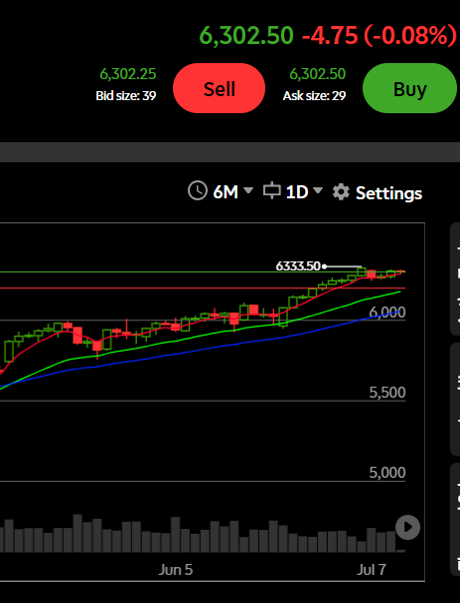Click the Ask size: 29 label

tap(314, 95)
